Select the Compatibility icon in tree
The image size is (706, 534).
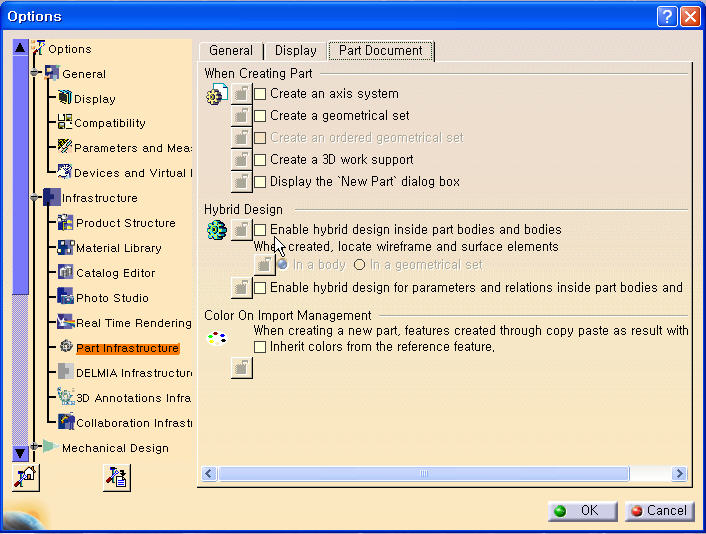pyautogui.click(x=65, y=122)
